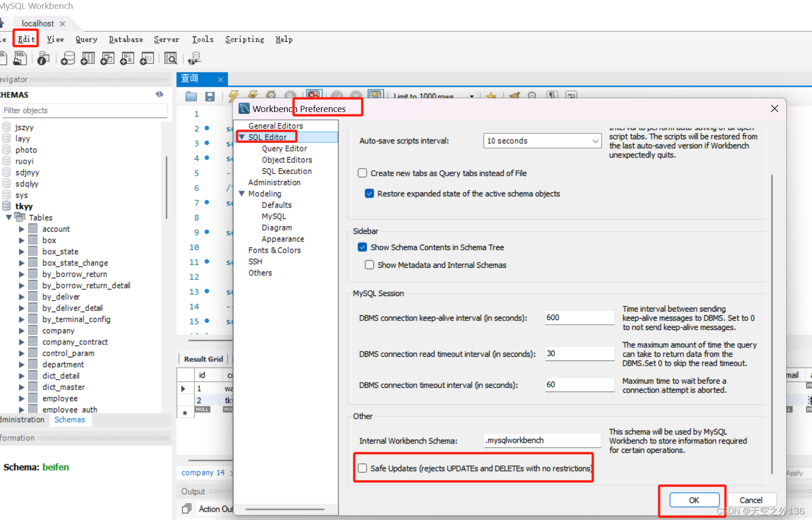Close the localhost connection tab
This screenshot has height=520, width=812.
point(63,24)
